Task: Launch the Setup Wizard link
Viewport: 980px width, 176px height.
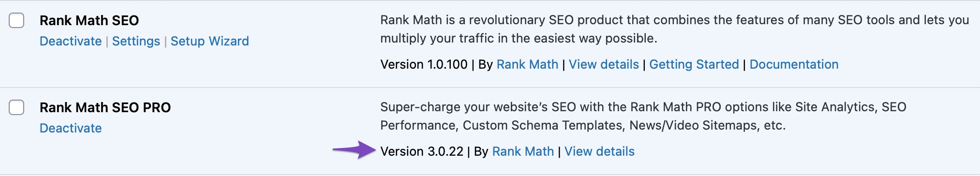Action: 209,41
